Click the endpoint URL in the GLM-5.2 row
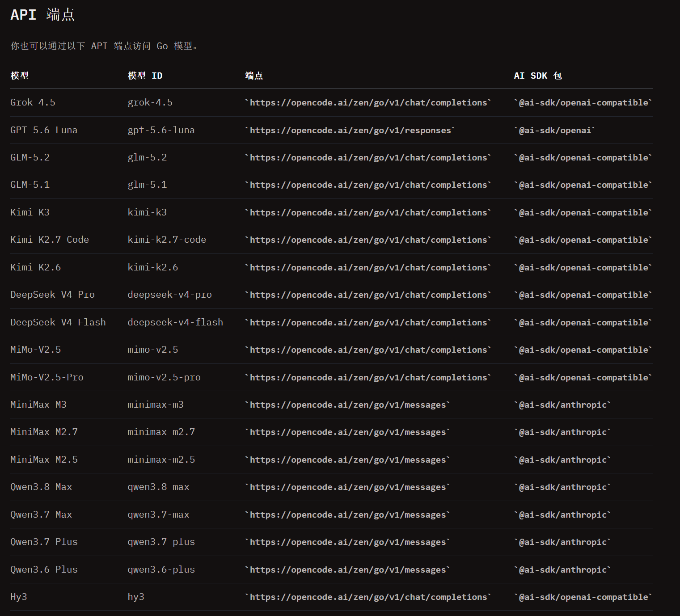This screenshot has width=680, height=616. click(x=368, y=157)
